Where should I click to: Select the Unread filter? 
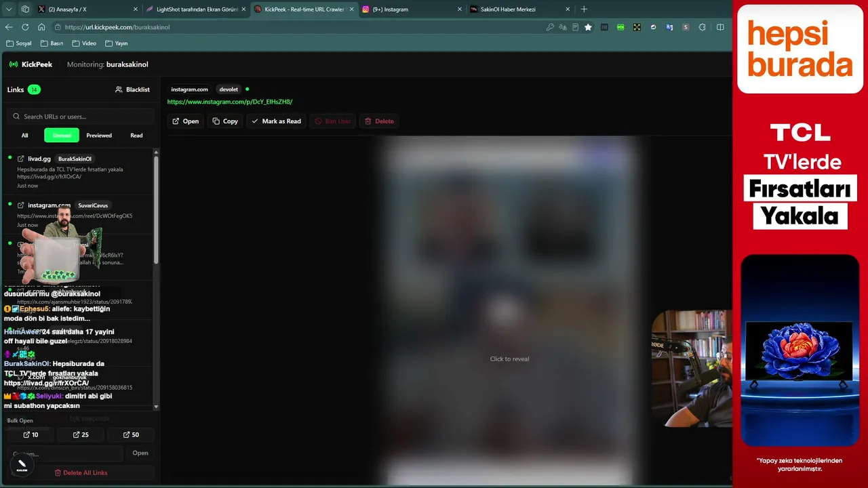62,136
